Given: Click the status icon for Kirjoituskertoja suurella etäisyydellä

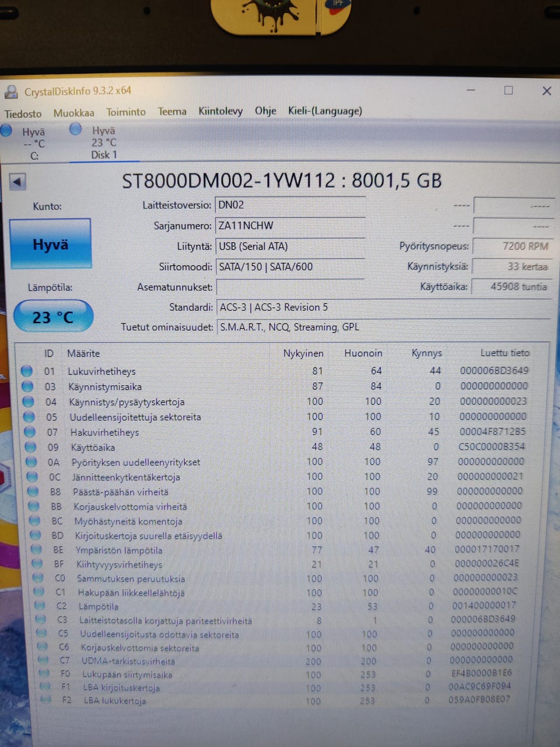Looking at the screenshot, I should [x=36, y=535].
